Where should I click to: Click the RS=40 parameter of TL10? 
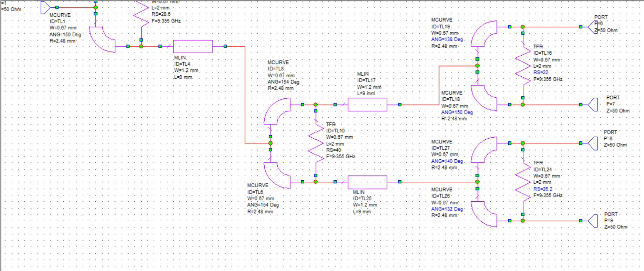click(334, 150)
